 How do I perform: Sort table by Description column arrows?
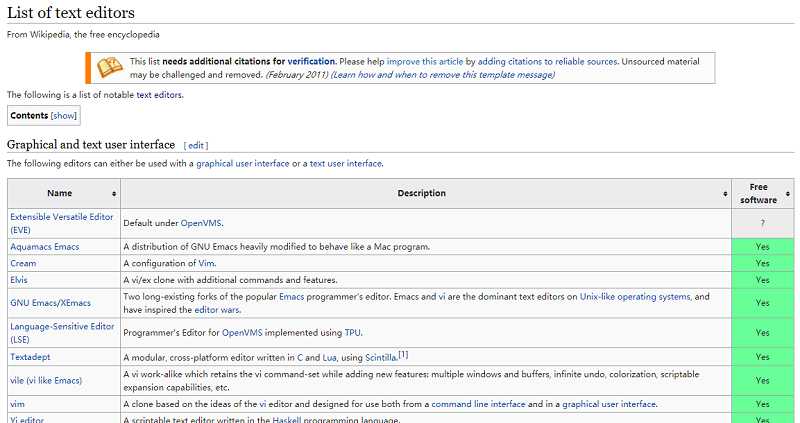tap(725, 193)
